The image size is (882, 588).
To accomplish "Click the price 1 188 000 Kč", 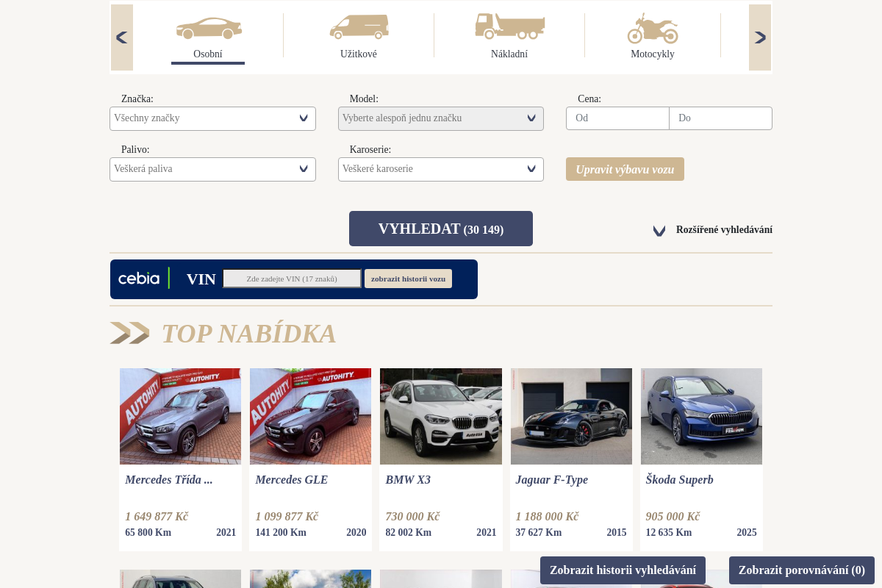I will click(x=547, y=517).
